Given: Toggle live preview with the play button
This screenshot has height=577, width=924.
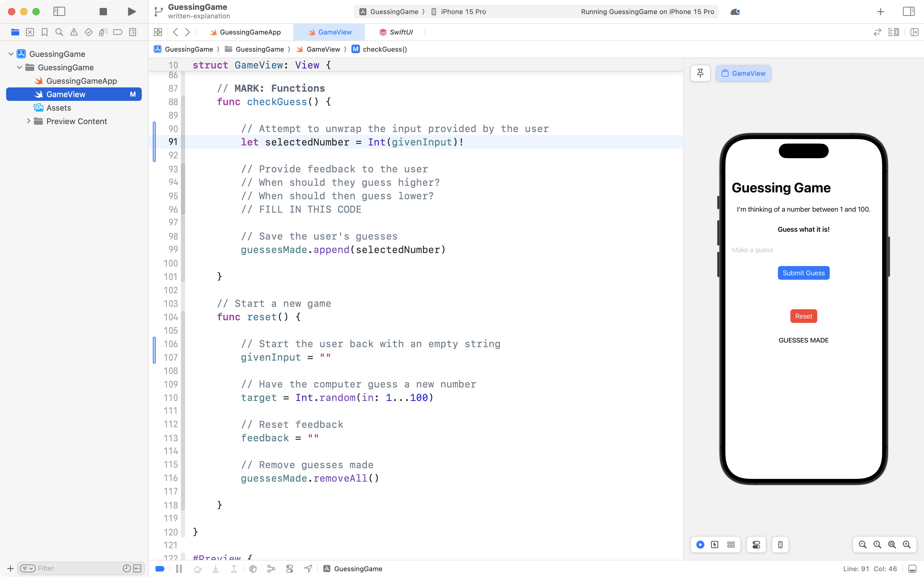Looking at the screenshot, I should pyautogui.click(x=700, y=545).
